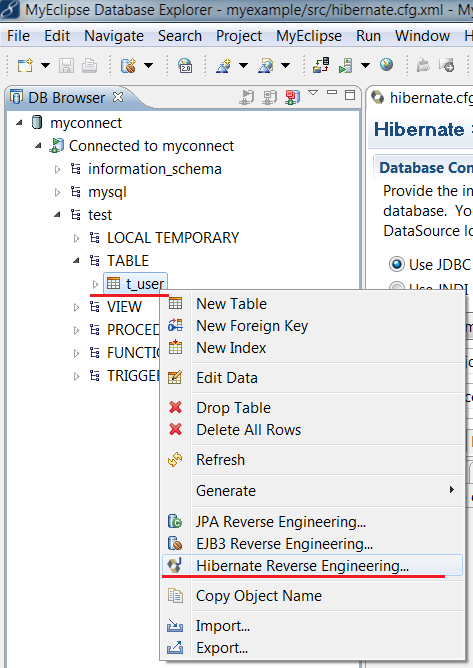Screen dimensions: 473x668
Task: Click the middle connection icon in DB Browser header
Action: [270, 98]
